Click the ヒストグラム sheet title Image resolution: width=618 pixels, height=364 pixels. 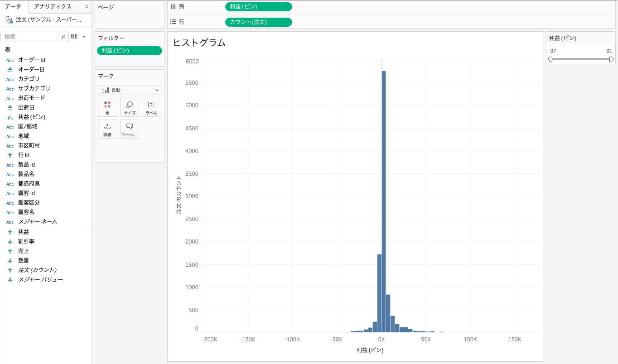(x=199, y=43)
